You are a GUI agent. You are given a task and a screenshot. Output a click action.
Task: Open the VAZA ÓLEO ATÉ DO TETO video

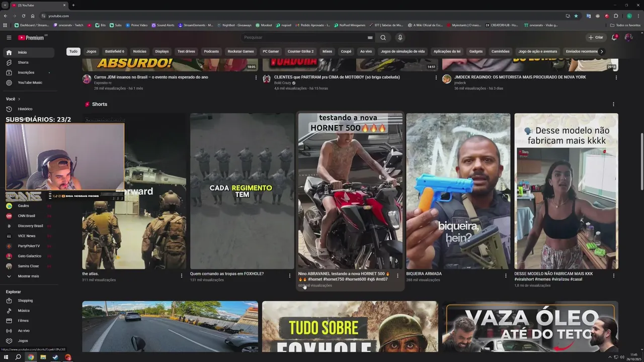[530, 326]
